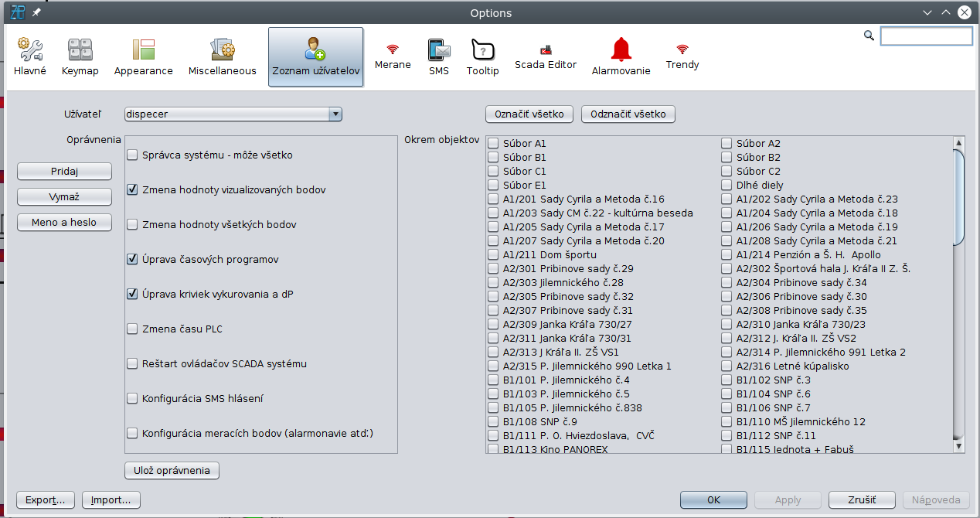Viewport: 980px width, 518px height.
Task: Tick the Súbor A1 object checkbox
Action: 493,144
